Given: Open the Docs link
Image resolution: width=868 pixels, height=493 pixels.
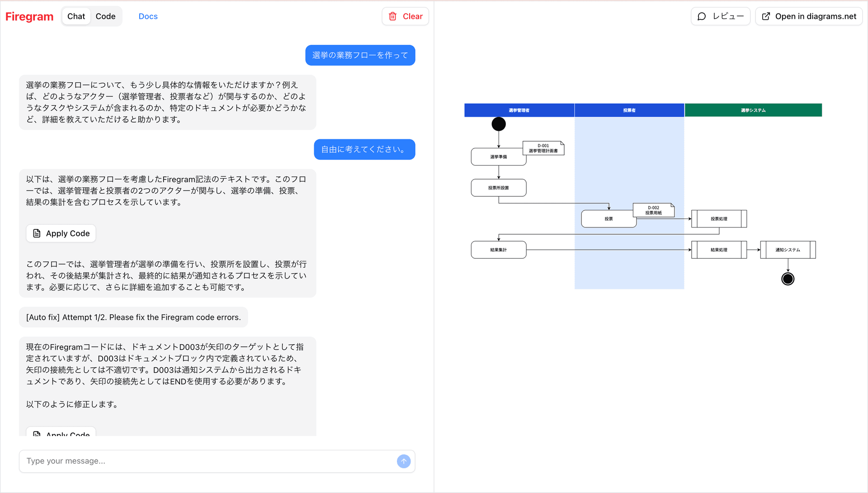Looking at the screenshot, I should click(148, 16).
